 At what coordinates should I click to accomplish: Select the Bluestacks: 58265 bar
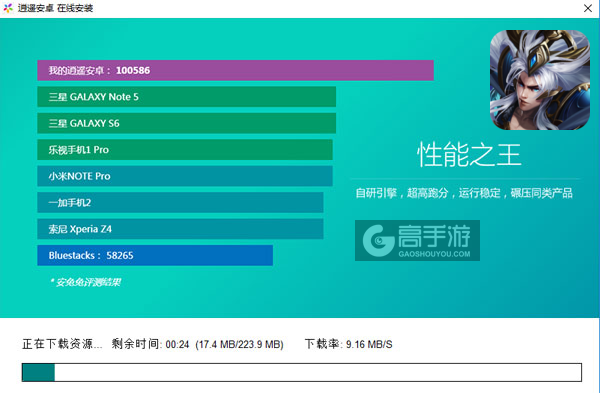tap(155, 255)
